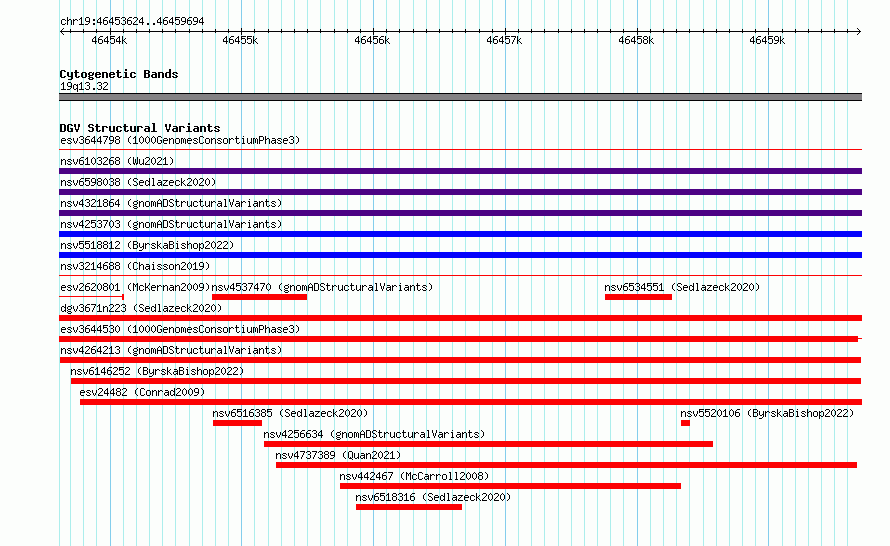Click the 46457k ruler tick label
The image size is (890, 546).
[x=504, y=40]
